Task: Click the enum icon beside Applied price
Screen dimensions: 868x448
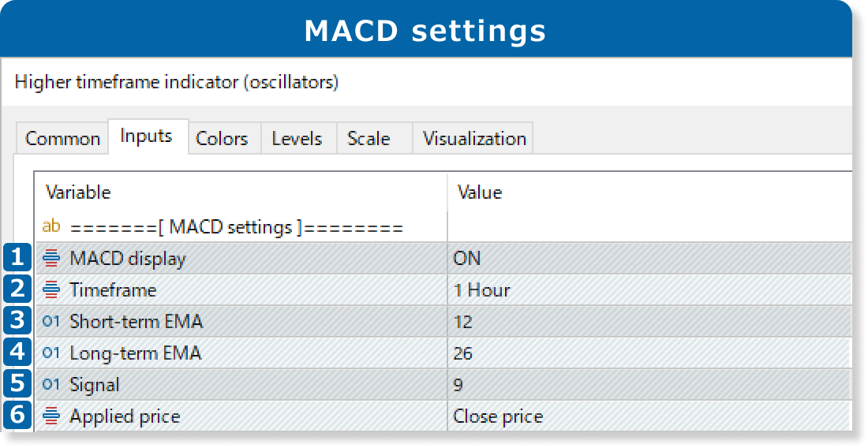Action: 51,416
